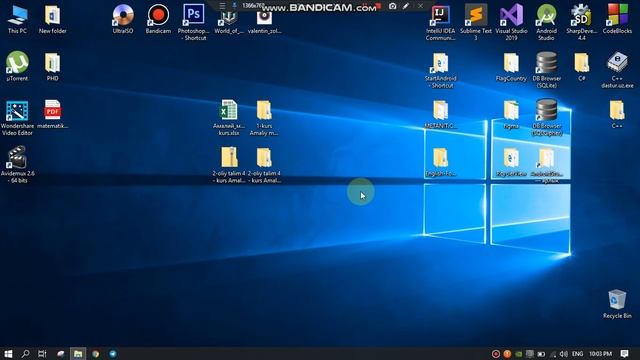Open Task View in taskbar
The image size is (640, 360).
(x=42, y=353)
